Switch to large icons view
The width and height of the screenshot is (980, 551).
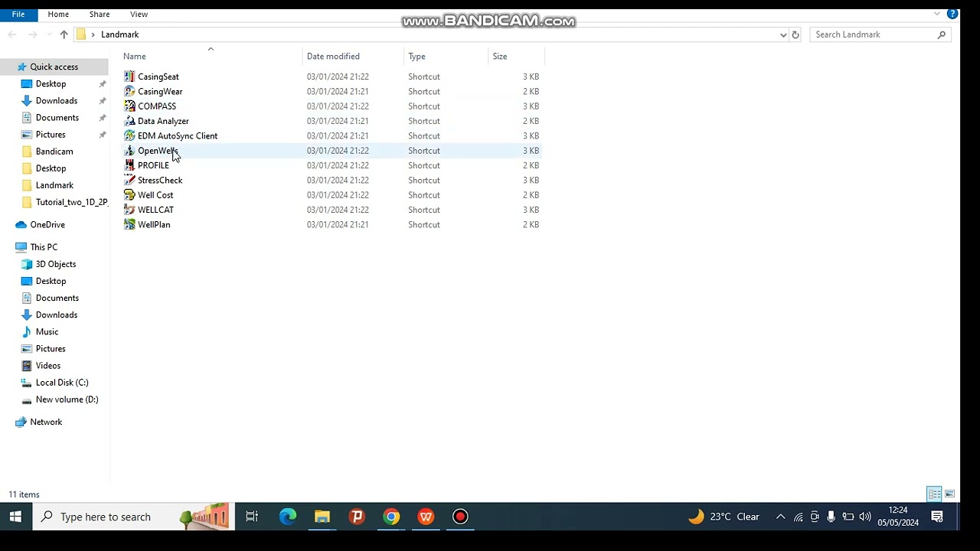coord(949,494)
